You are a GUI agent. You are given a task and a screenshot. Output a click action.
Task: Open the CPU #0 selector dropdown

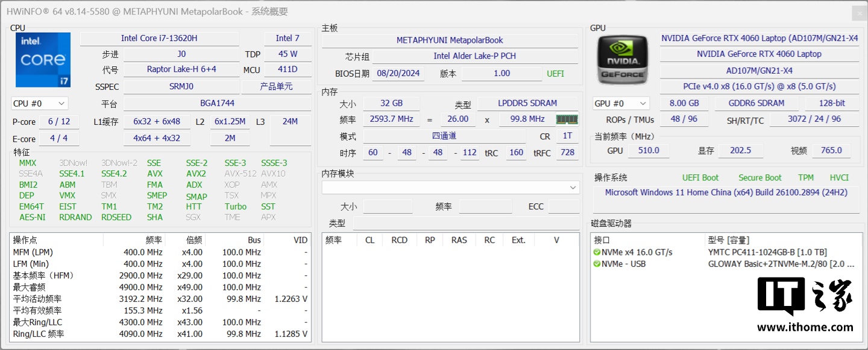(39, 103)
